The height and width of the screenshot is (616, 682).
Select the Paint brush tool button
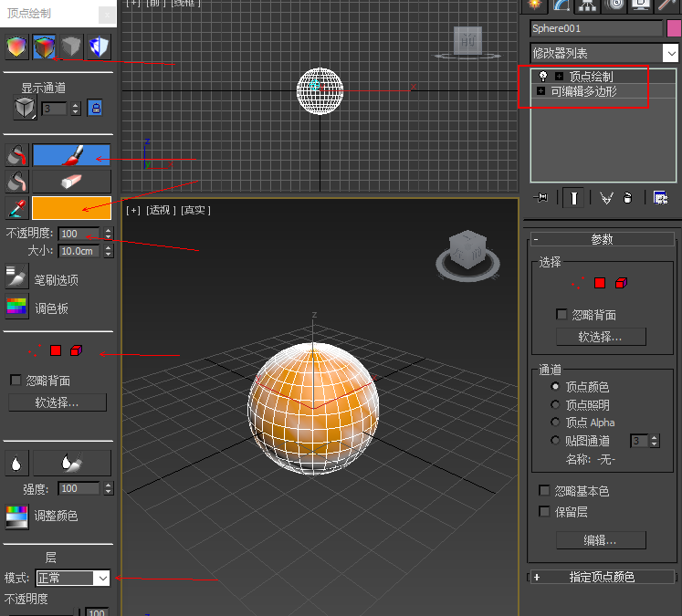[x=72, y=155]
